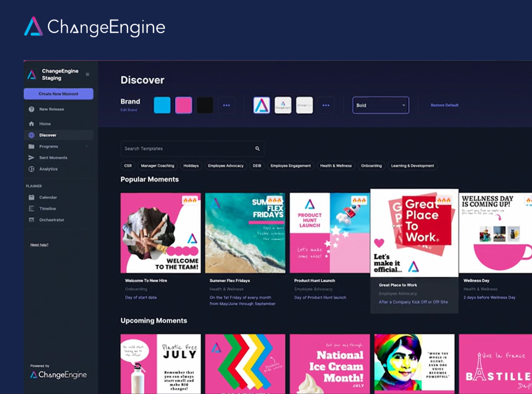Open Orchestrator in the Planner section

click(58, 220)
